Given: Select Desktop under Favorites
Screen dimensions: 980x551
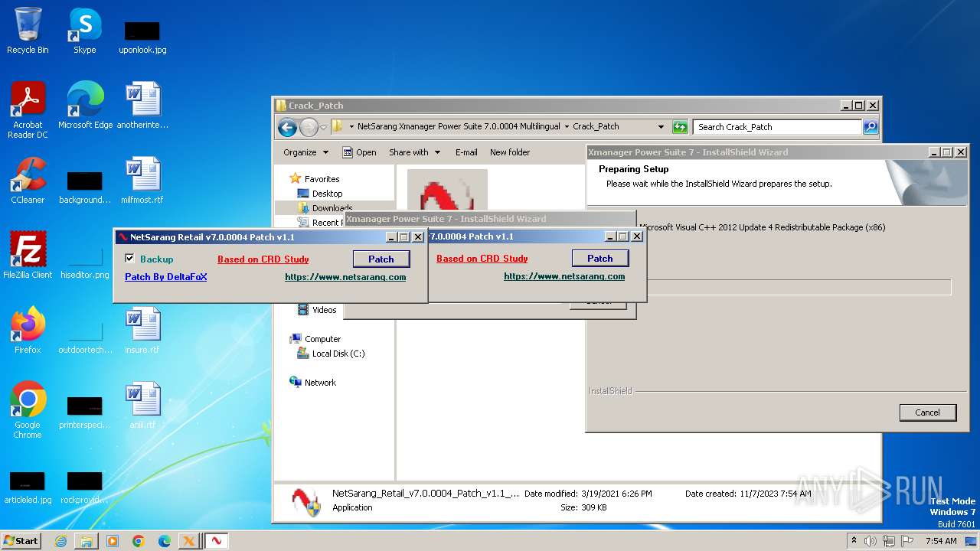Looking at the screenshot, I should (327, 194).
